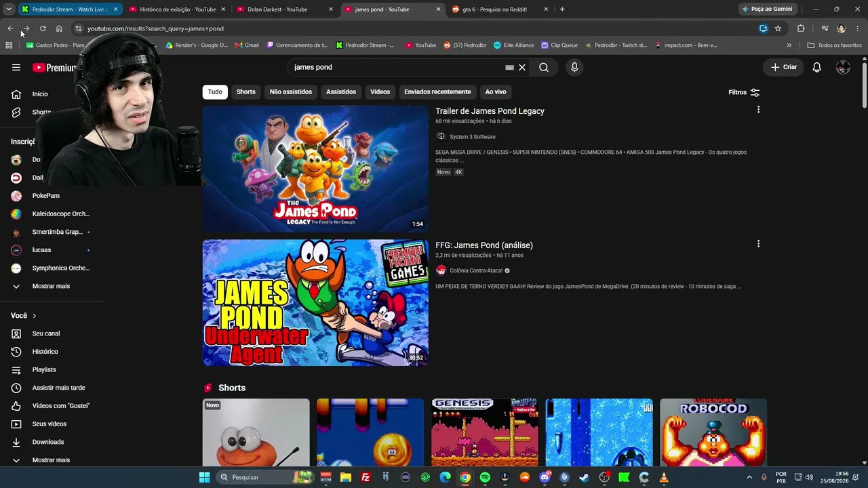Open the Peça ao Gemini button
The height and width of the screenshot is (488, 868).
tap(768, 9)
